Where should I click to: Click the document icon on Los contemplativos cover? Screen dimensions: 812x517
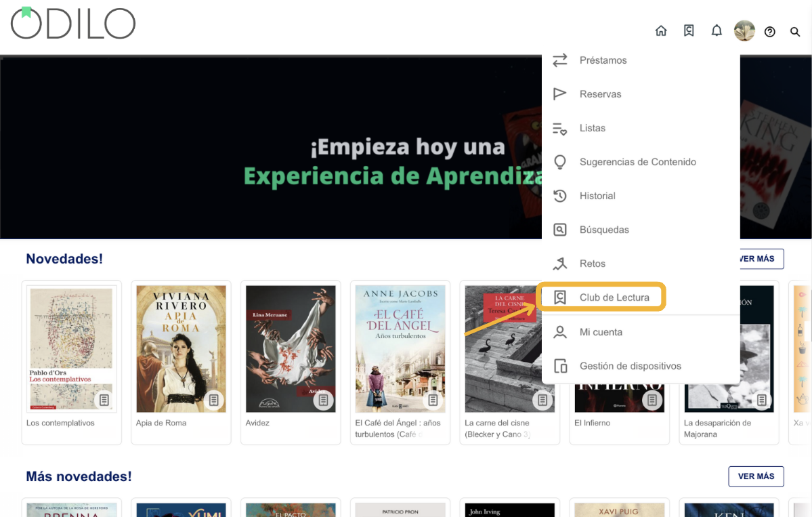pyautogui.click(x=104, y=400)
